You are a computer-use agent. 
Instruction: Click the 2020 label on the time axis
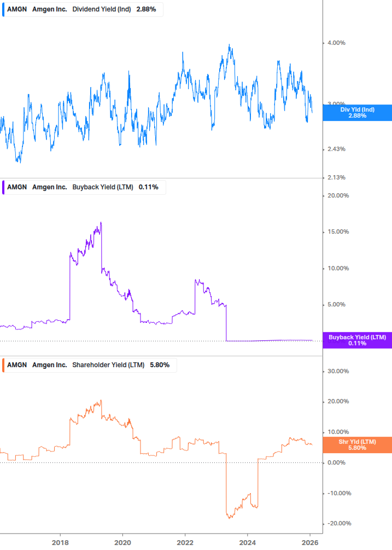click(122, 543)
